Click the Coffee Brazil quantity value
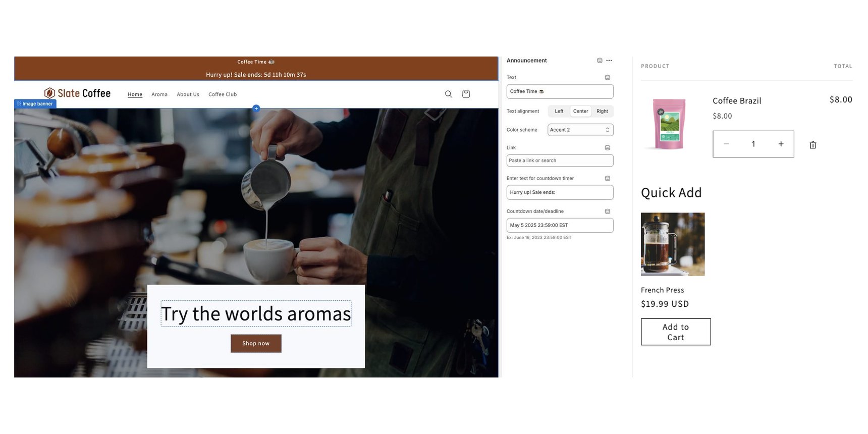Screen dimensions: 868x434 [753, 144]
